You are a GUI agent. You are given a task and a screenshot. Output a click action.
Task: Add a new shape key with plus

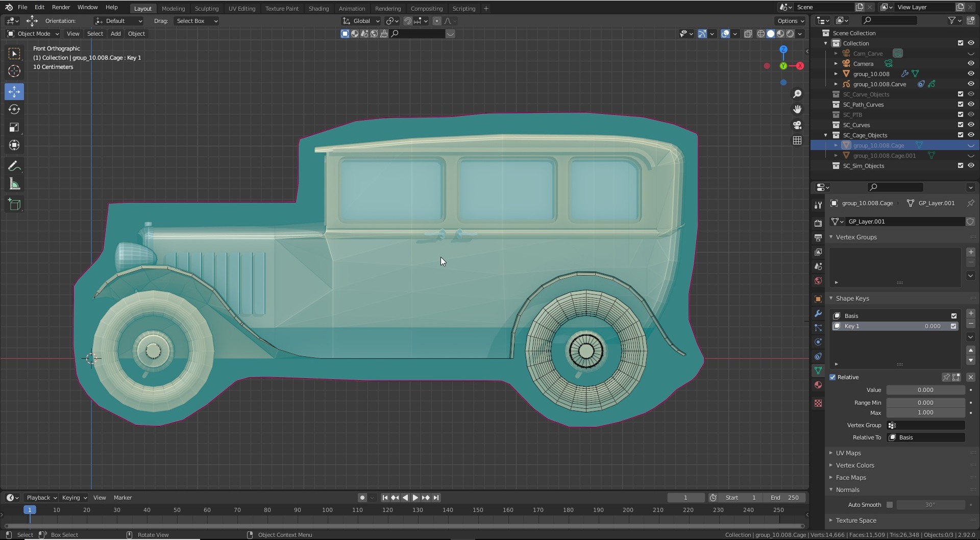click(x=971, y=313)
